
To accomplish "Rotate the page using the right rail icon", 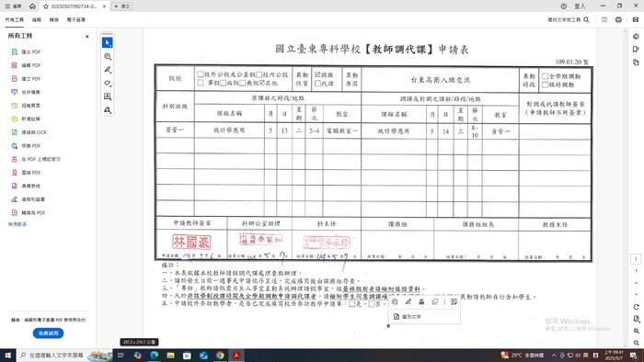I will 637,307.
